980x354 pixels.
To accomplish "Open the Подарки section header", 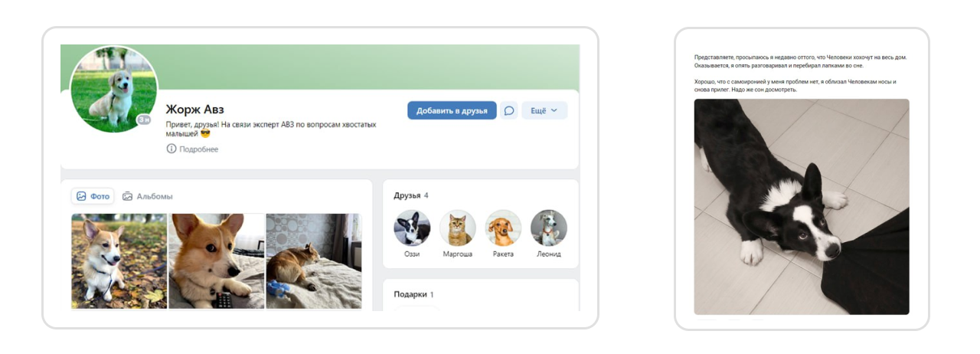I will click(x=413, y=294).
